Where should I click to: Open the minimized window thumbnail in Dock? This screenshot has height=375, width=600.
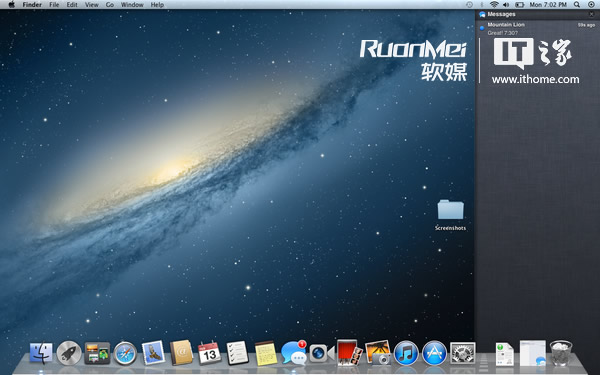533,353
